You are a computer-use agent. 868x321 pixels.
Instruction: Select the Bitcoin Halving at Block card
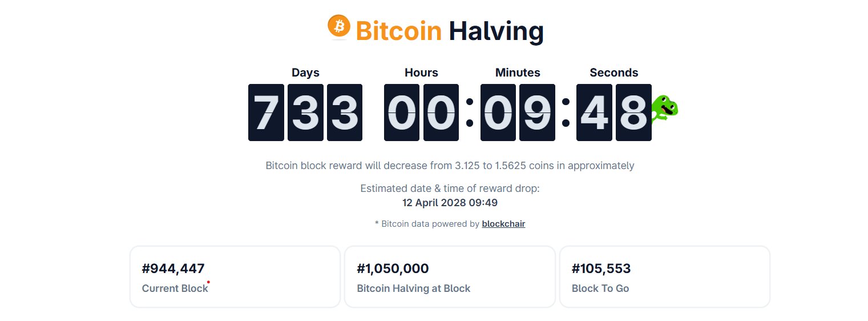tap(450, 277)
